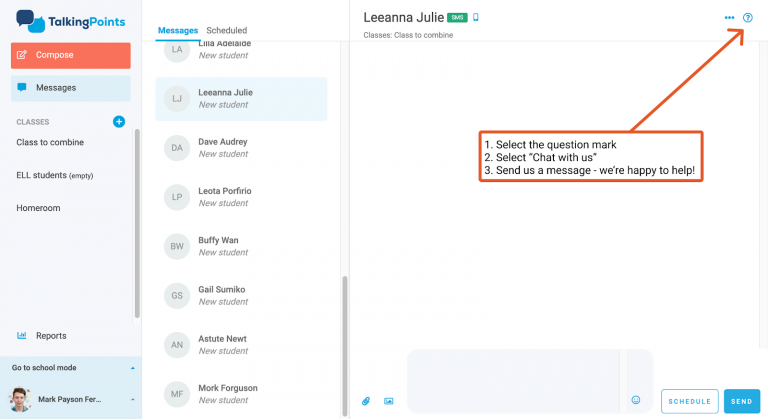This screenshot has width=768, height=419.
Task: Open the question mark help icon
Action: 747,18
